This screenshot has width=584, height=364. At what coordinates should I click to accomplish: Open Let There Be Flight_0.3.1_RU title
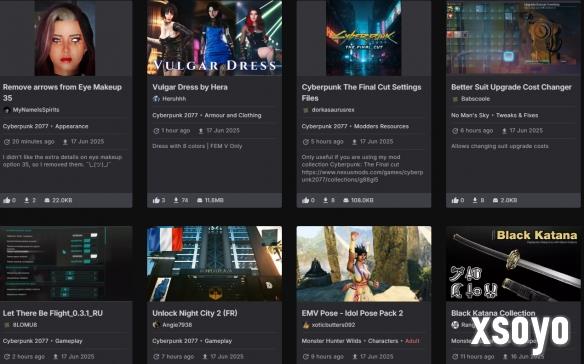point(53,313)
